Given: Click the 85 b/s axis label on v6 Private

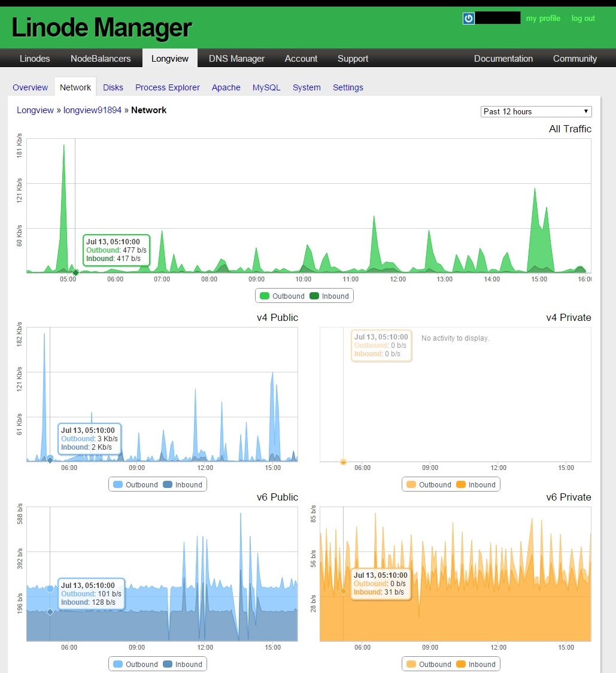Looking at the screenshot, I should pos(313,514).
